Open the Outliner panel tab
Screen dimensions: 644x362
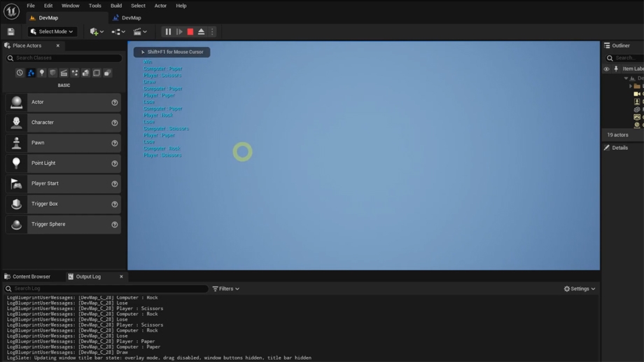point(617,46)
